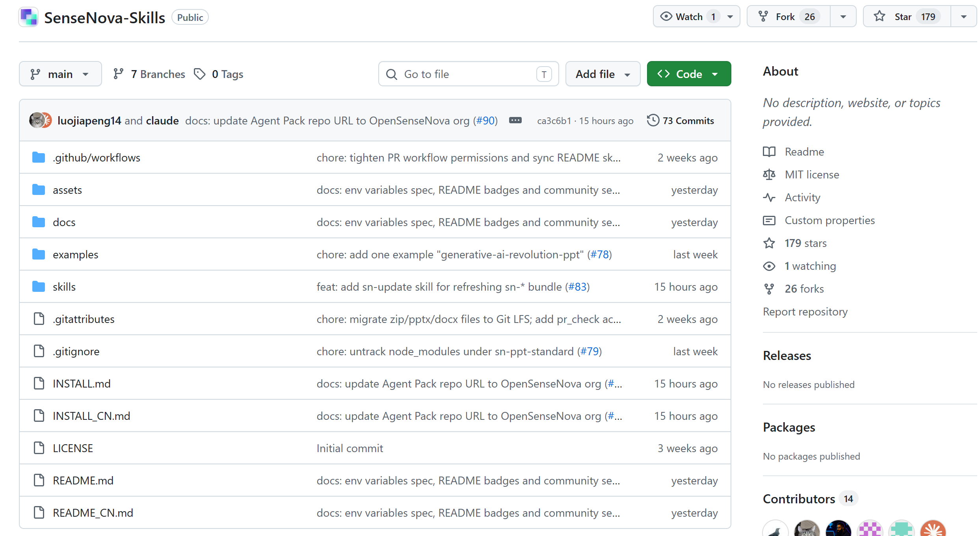Click the file icon beside INSTALL_CN.md

click(39, 416)
